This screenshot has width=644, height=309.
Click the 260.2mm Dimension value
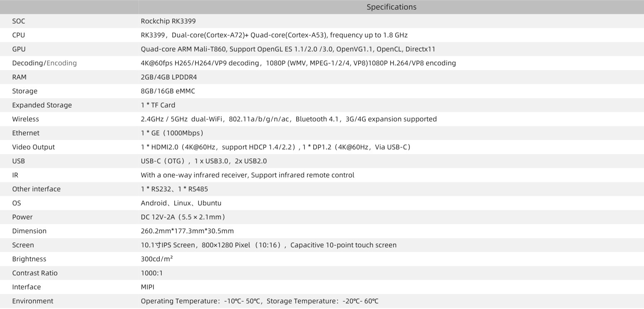click(x=187, y=231)
